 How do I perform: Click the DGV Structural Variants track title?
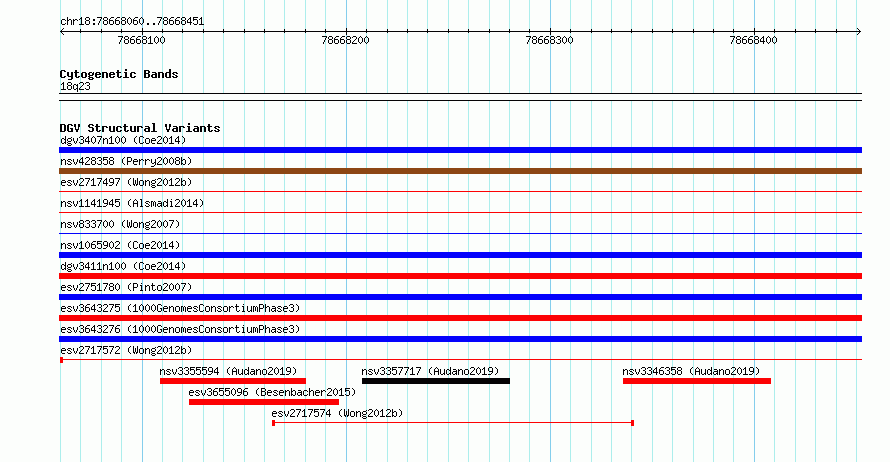click(x=140, y=128)
